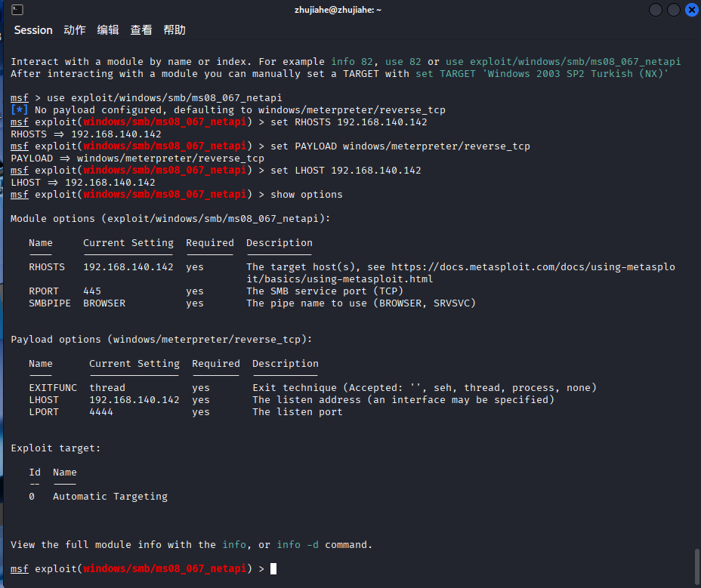
Task: Click the RHOSTS value 192.168.140.142 in table
Action: tap(128, 266)
